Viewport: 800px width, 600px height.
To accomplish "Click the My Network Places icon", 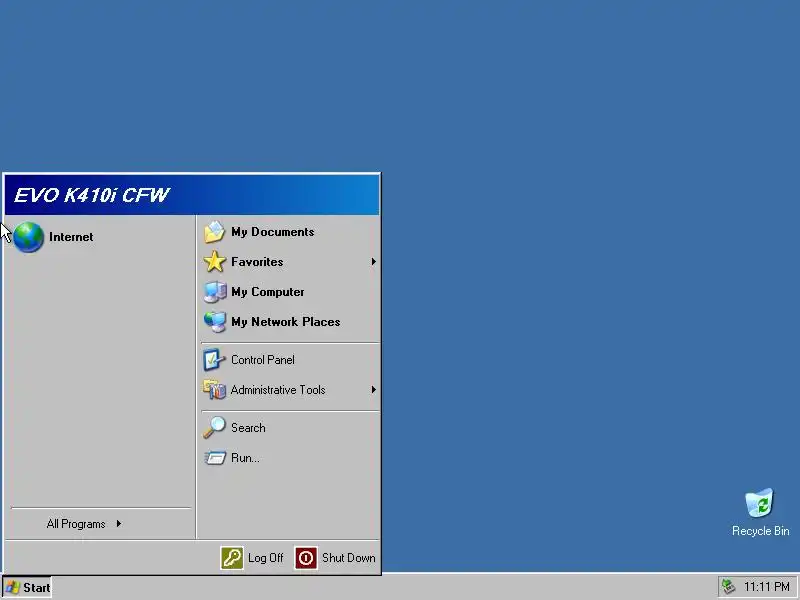I will pyautogui.click(x=214, y=322).
